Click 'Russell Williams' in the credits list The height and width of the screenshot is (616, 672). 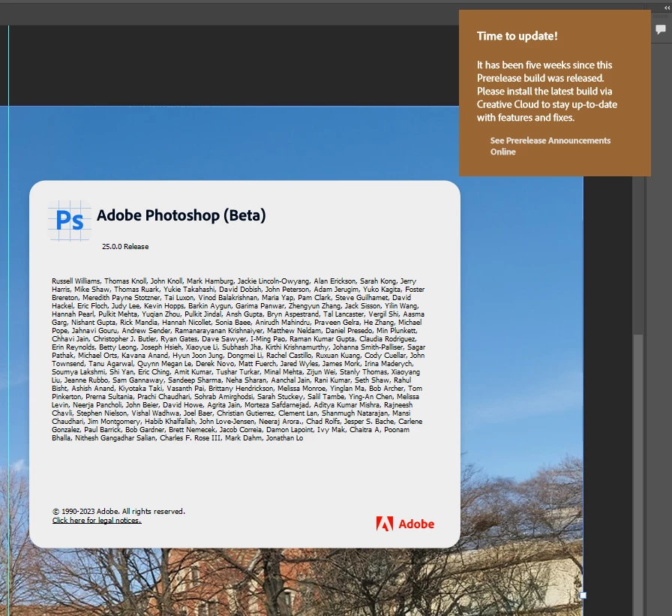point(76,281)
